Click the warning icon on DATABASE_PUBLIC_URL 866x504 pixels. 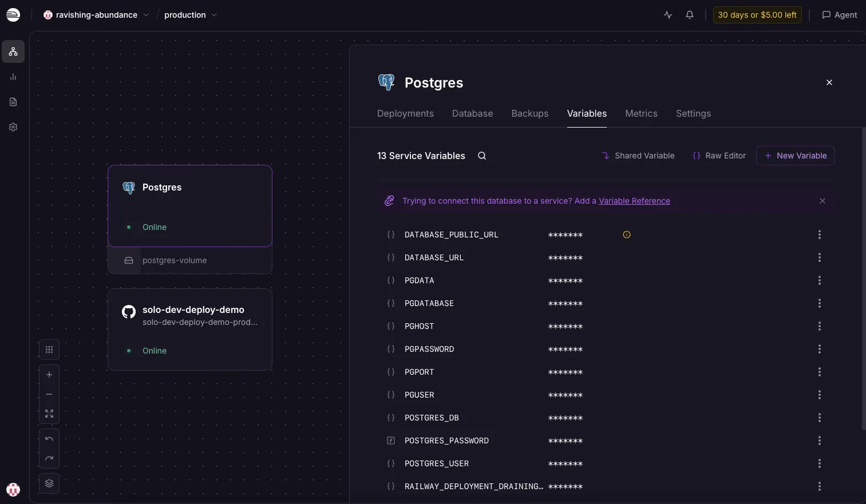[x=627, y=235]
